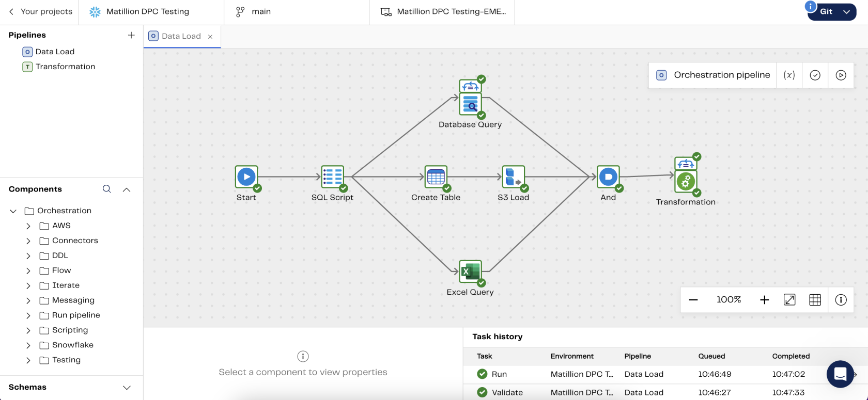The height and width of the screenshot is (400, 868).
Task: Open pipeline variables (x) button
Action: 789,75
